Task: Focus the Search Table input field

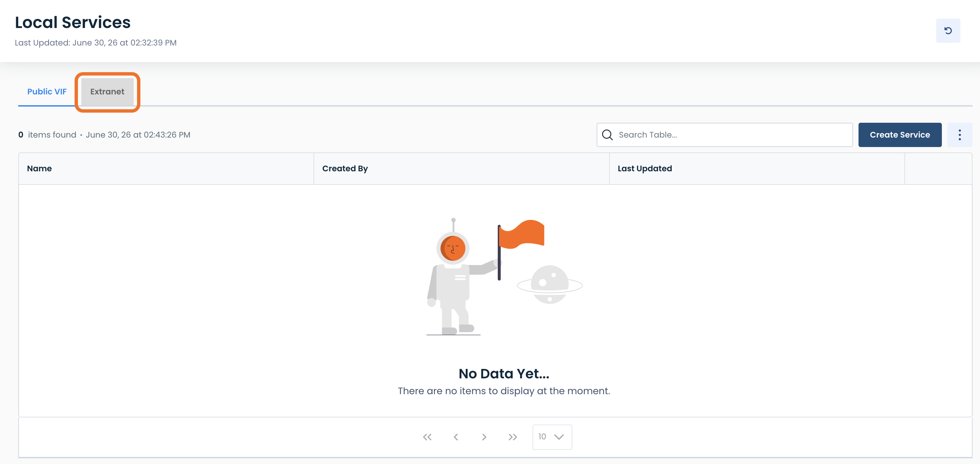Action: click(x=724, y=135)
